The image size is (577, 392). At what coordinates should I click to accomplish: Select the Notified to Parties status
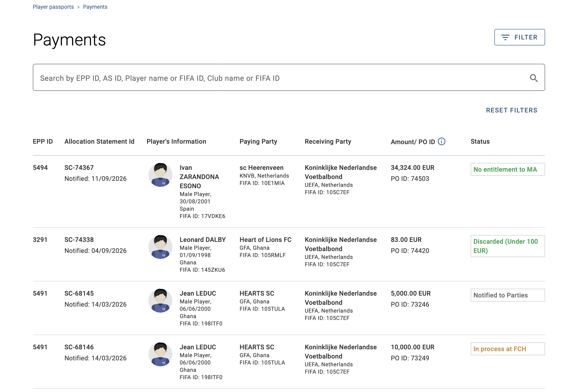pos(508,295)
